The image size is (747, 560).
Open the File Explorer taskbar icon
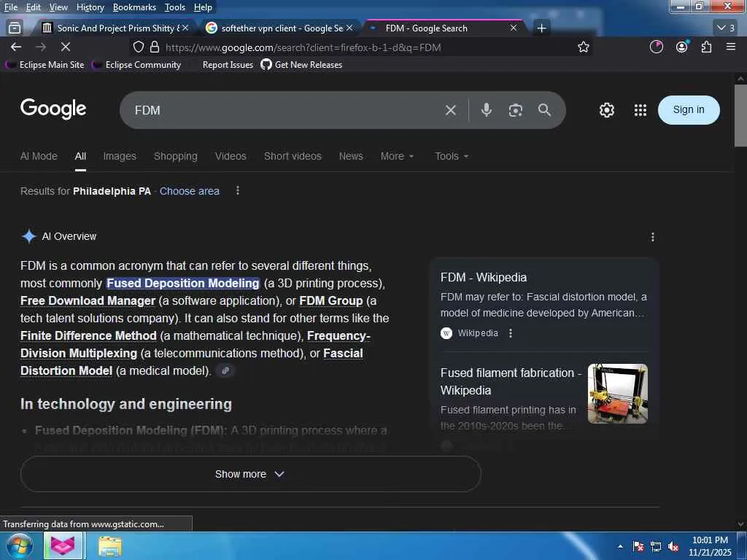tap(110, 545)
